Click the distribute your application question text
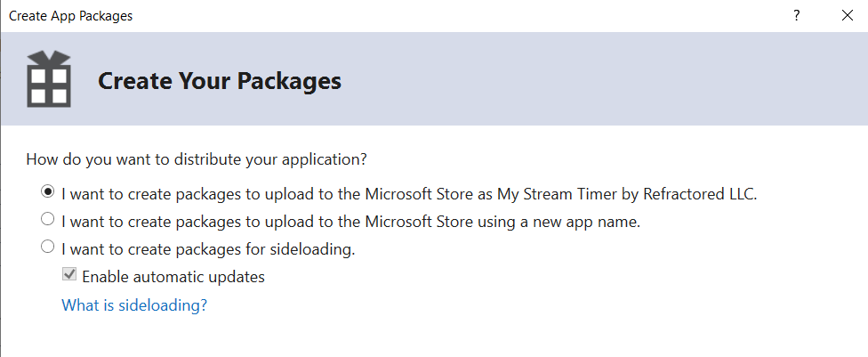 197,160
